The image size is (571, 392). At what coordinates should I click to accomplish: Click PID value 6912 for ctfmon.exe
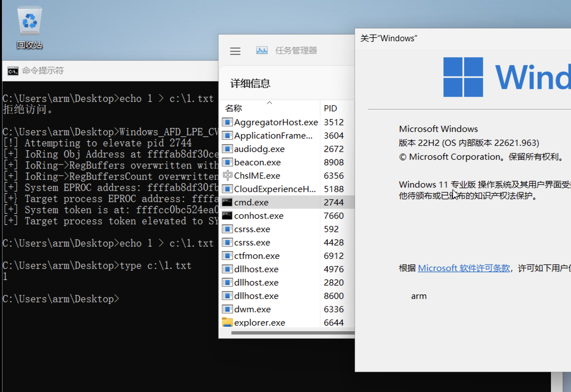click(333, 256)
